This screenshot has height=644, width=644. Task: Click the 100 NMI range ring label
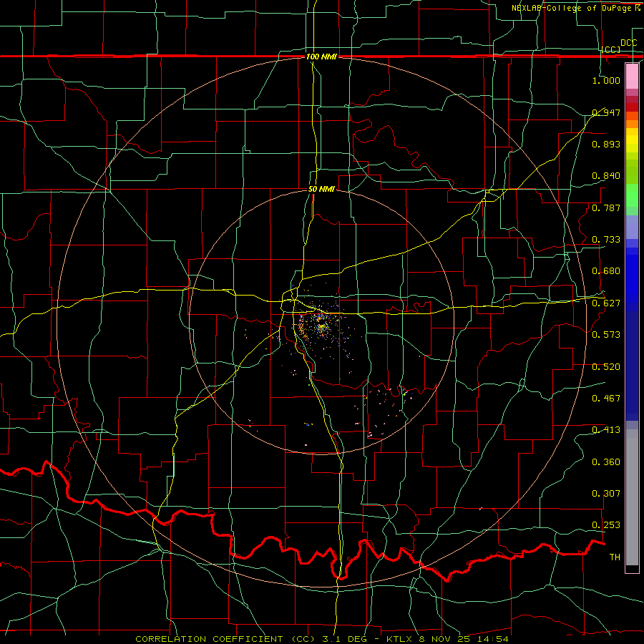point(321,57)
